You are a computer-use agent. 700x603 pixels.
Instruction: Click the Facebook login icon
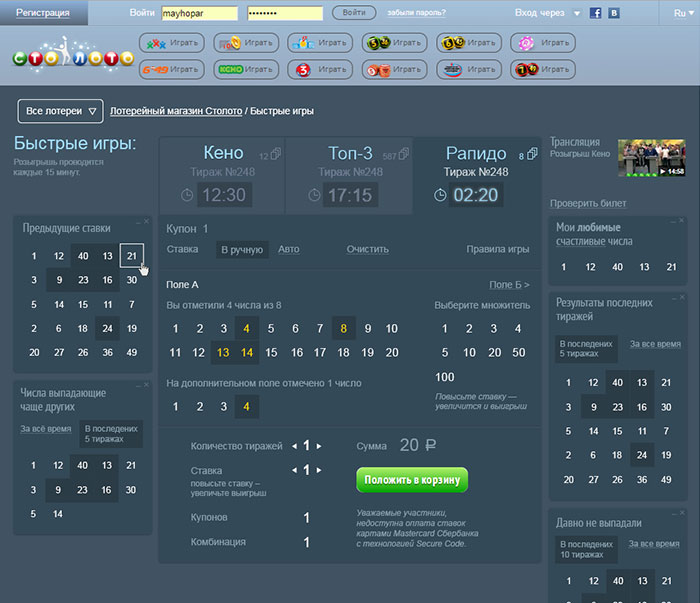click(x=596, y=13)
